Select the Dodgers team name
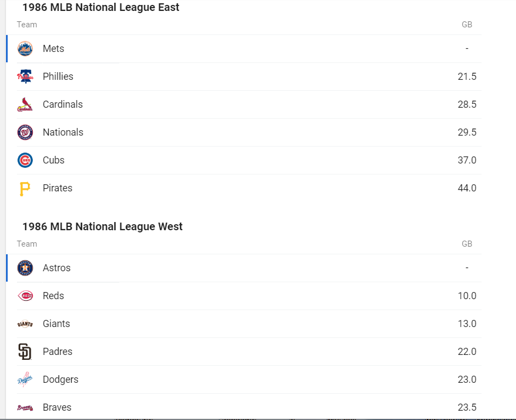Screen dimensions: 516x420 tap(61, 380)
